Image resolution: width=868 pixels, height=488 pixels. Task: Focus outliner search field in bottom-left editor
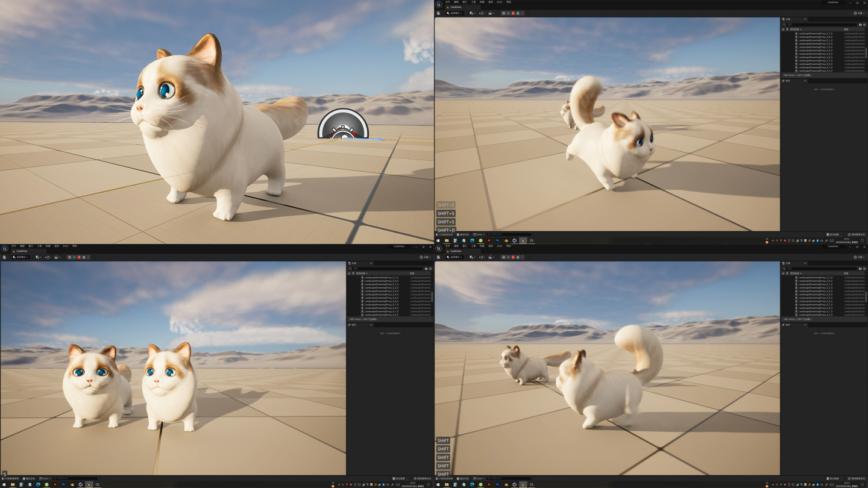click(386, 269)
